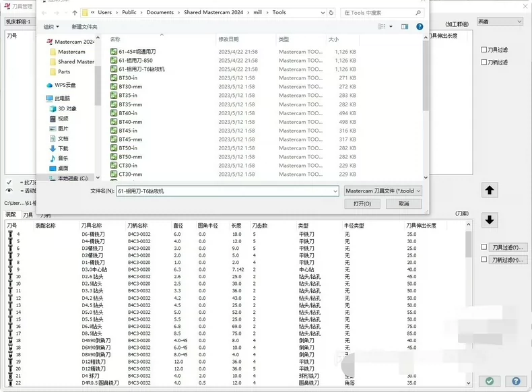The image size is (532, 392).
Task: Switch to 刀柄 tab
Action: tap(45, 215)
